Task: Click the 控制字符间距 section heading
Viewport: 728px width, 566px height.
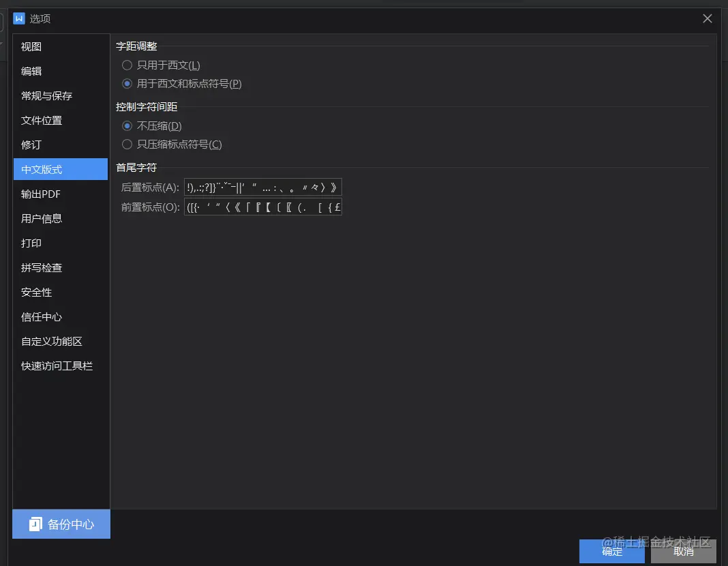Action: [x=147, y=107]
